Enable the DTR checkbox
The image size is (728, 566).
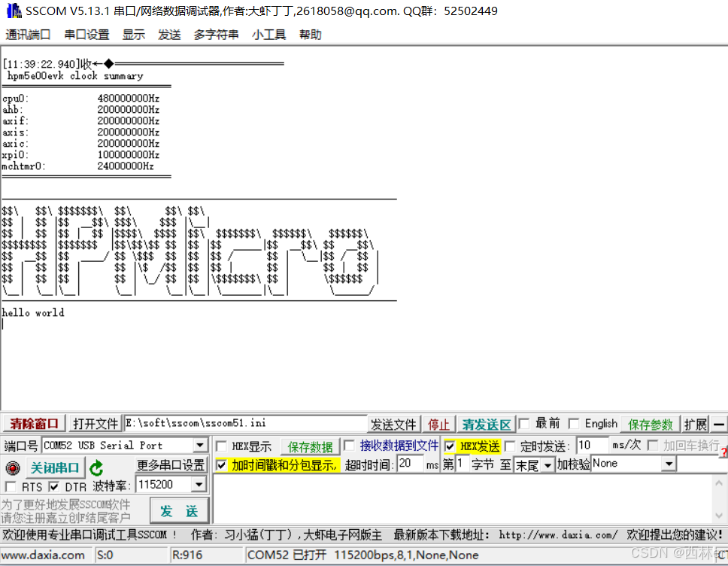[x=54, y=487]
